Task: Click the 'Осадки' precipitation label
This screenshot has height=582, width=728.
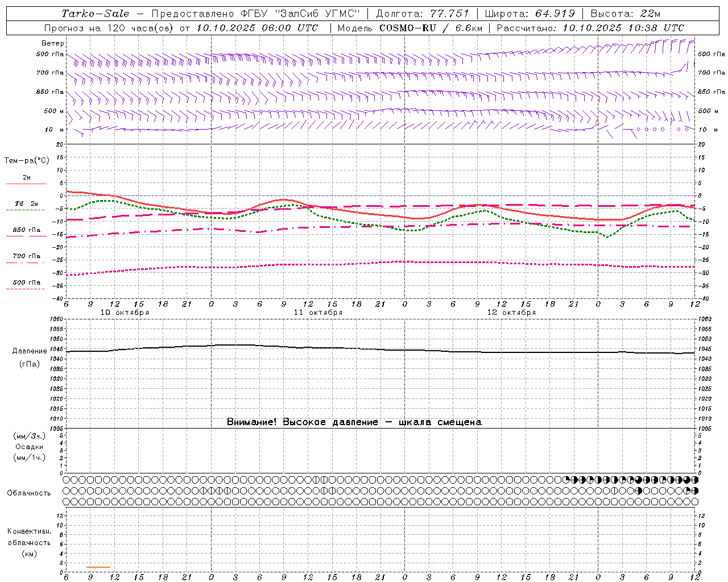Action: coord(30,447)
